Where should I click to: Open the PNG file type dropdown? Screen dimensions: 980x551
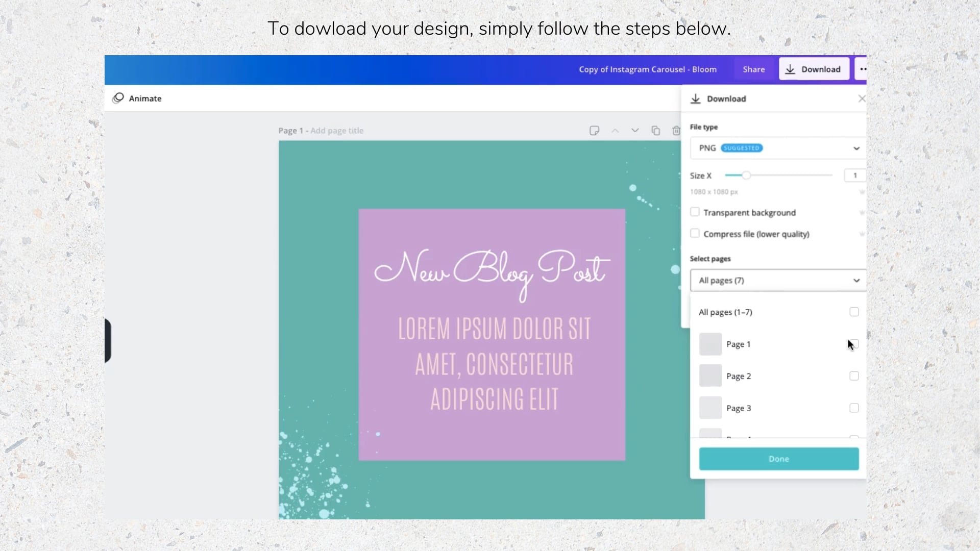point(778,148)
